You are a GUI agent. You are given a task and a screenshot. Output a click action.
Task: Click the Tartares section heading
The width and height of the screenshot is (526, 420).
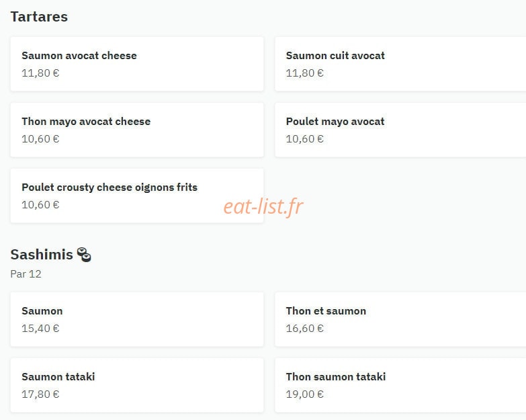pyautogui.click(x=39, y=17)
